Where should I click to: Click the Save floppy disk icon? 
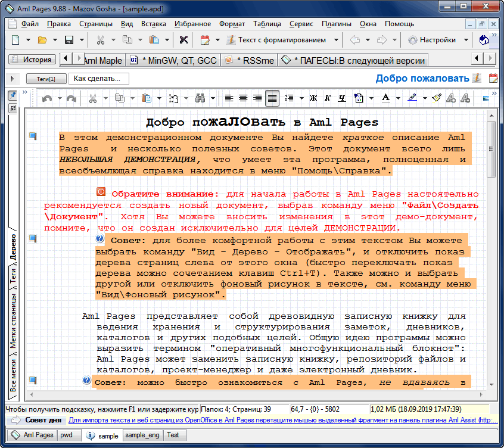tap(69, 40)
